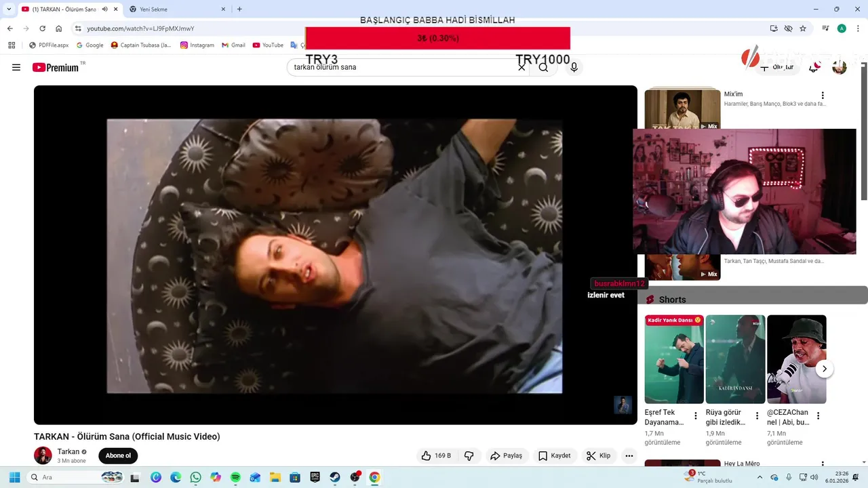The image size is (868, 488).
Task: Open Chrome side panel media control
Action: 825,28
